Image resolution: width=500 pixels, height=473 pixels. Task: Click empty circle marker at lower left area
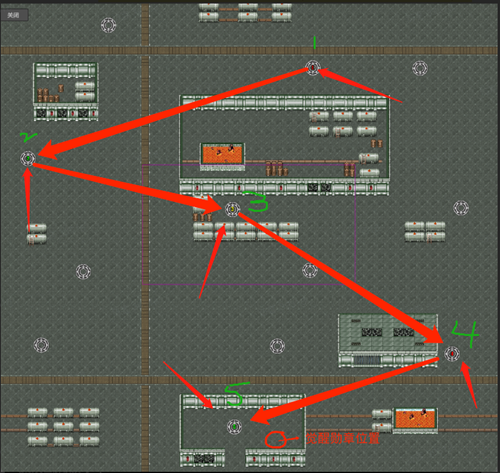click(x=41, y=345)
